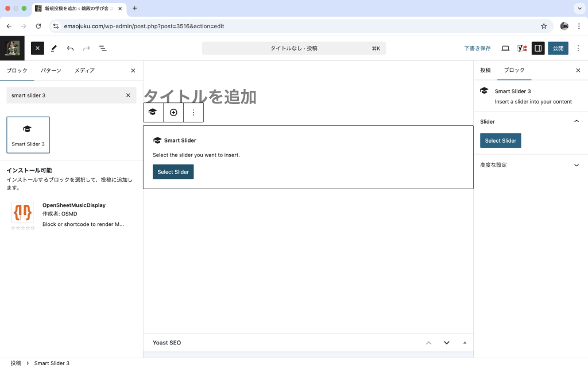Reload the current page

(x=38, y=26)
